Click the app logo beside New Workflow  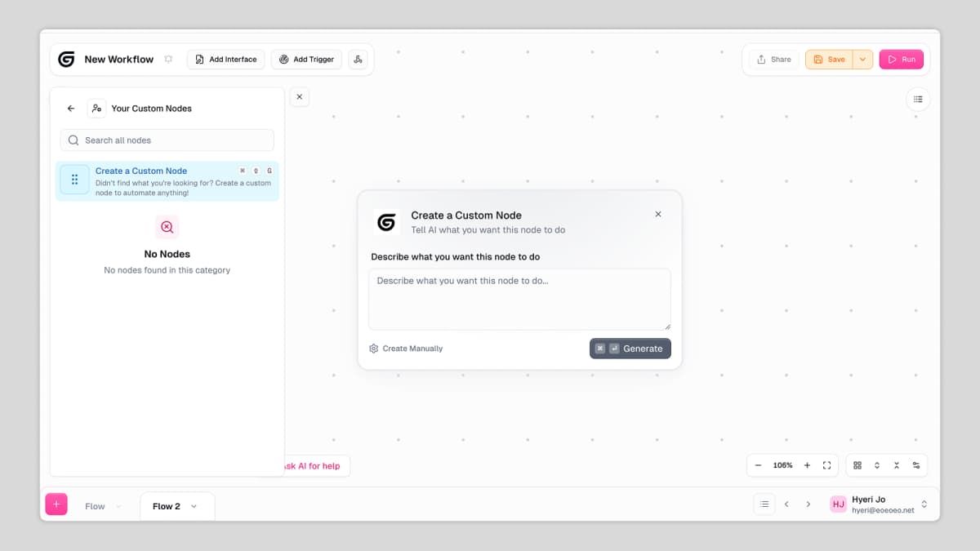pyautogui.click(x=66, y=60)
